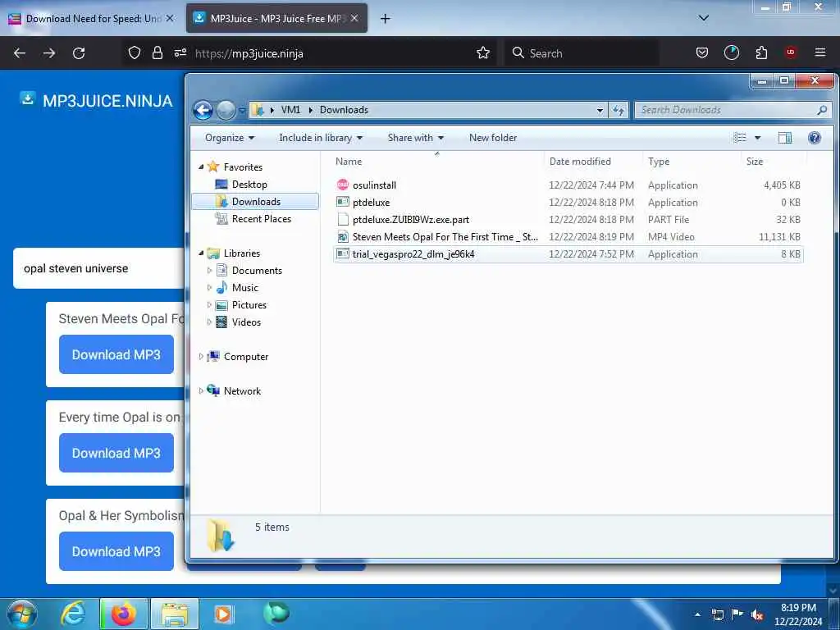Change the Explorer view icon

click(740, 138)
